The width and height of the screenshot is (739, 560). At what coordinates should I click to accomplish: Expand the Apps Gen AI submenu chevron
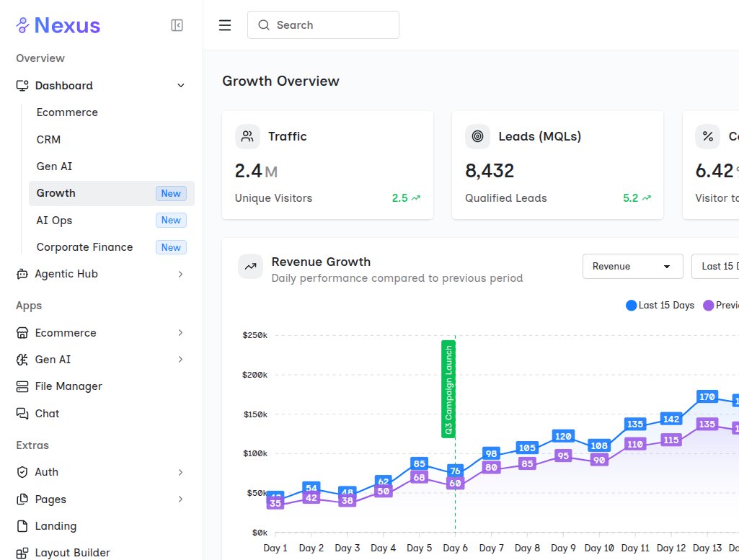(x=180, y=360)
